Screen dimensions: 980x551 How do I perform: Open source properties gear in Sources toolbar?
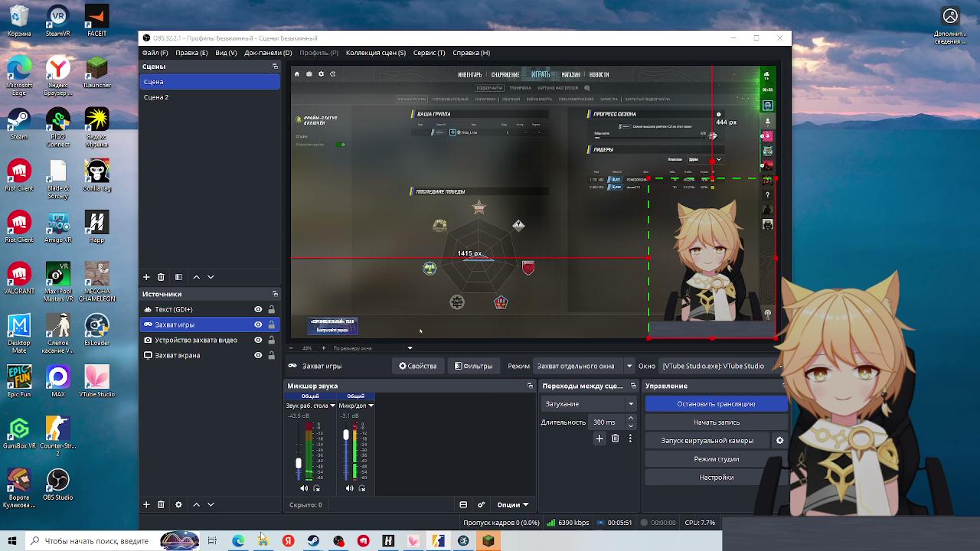coord(178,504)
